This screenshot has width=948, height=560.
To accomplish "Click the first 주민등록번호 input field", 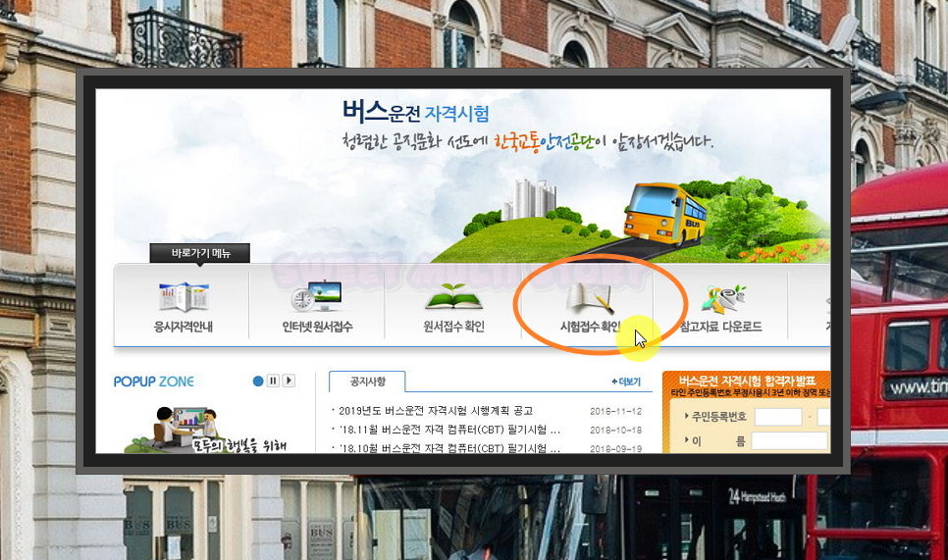I will (778, 417).
